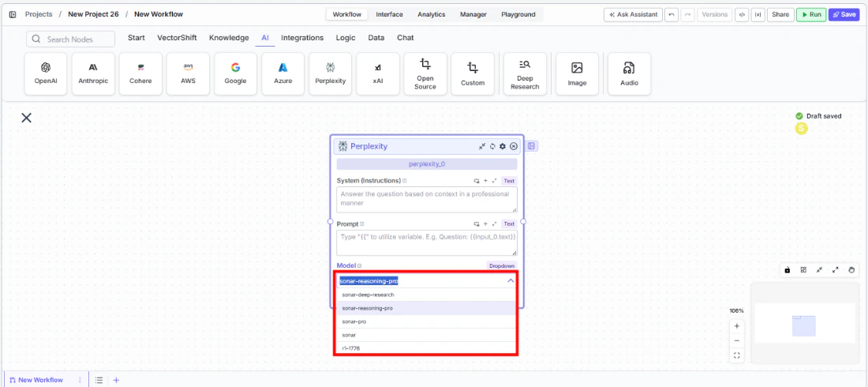The image size is (868, 387).
Task: Open the Versions button
Action: [715, 14]
